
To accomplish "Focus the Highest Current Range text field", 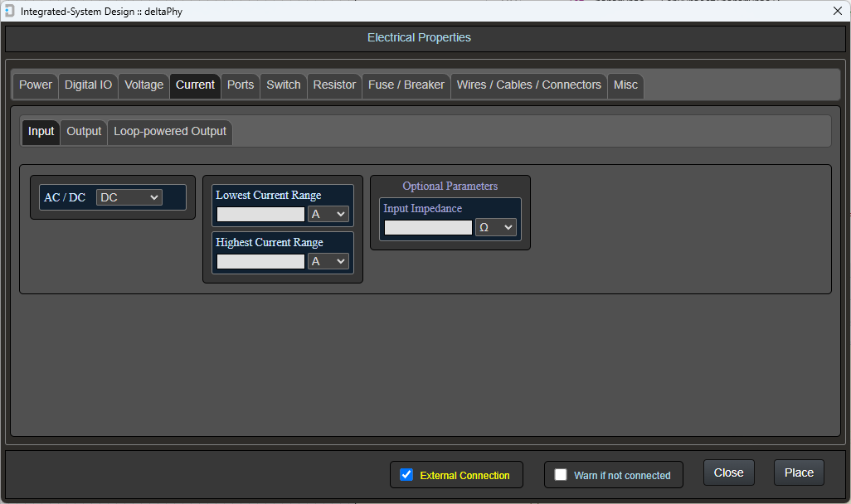I will tap(260, 261).
